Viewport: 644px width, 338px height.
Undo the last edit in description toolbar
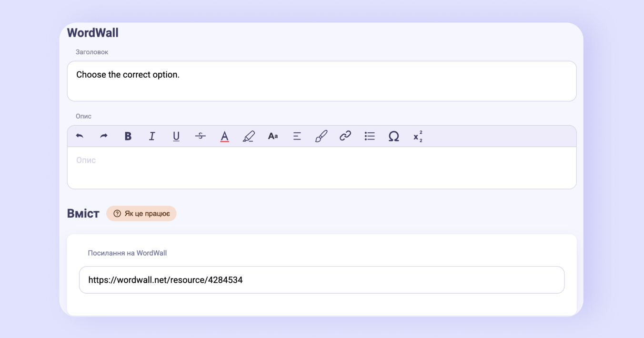click(x=80, y=136)
